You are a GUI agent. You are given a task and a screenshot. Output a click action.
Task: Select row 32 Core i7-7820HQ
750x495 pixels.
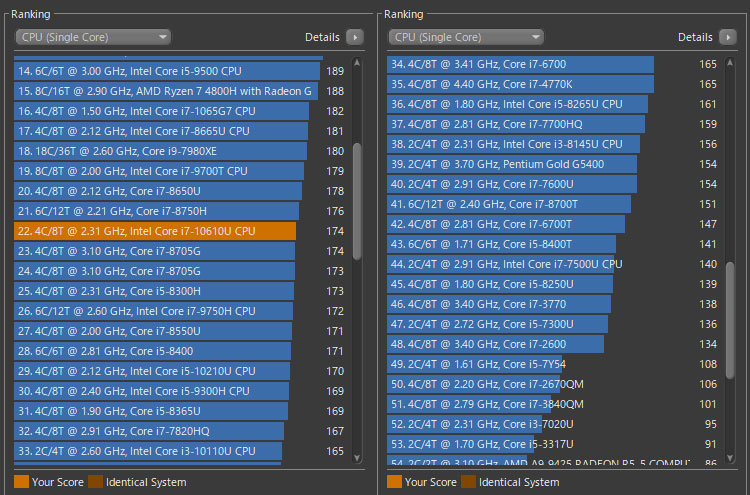click(x=179, y=431)
